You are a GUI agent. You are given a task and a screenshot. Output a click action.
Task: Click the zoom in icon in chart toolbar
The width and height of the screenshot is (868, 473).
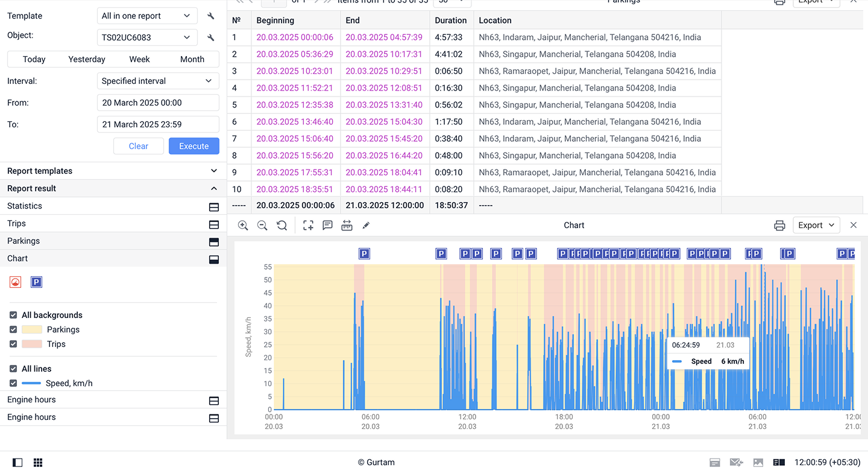pyautogui.click(x=243, y=225)
